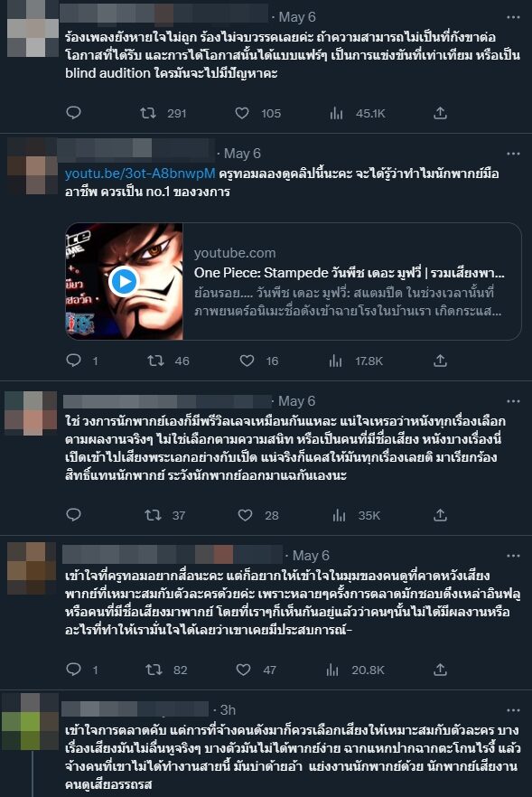The image size is (532, 797).
Task: Open more options on the 3h-old tweet
Action: [513, 710]
